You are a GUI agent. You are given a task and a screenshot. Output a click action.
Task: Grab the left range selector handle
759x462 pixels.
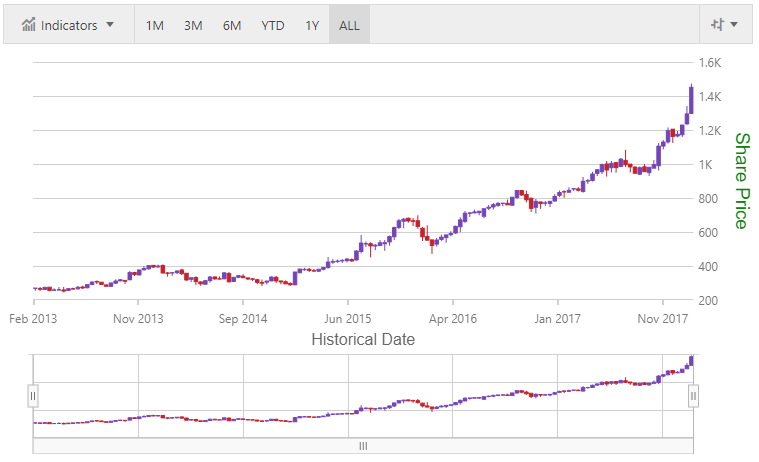pyautogui.click(x=33, y=396)
